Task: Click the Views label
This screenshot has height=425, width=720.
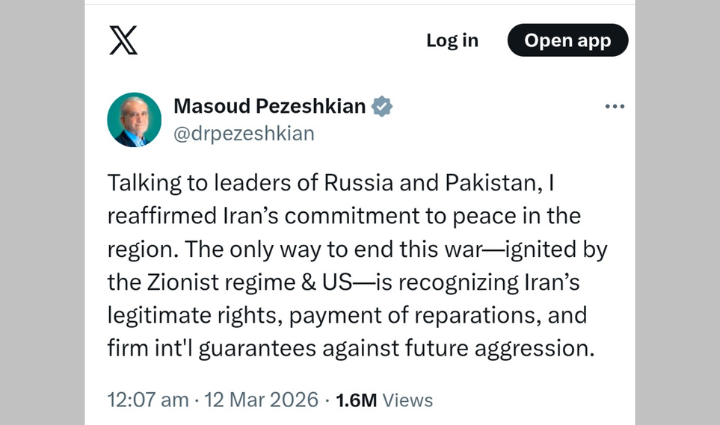Action: 408,400
